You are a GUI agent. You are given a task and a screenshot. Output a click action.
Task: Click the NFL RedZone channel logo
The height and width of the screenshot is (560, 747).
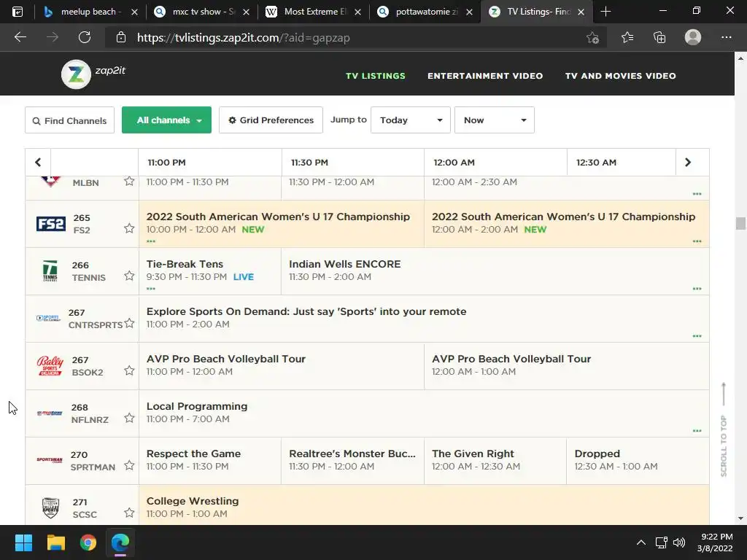pyautogui.click(x=50, y=413)
